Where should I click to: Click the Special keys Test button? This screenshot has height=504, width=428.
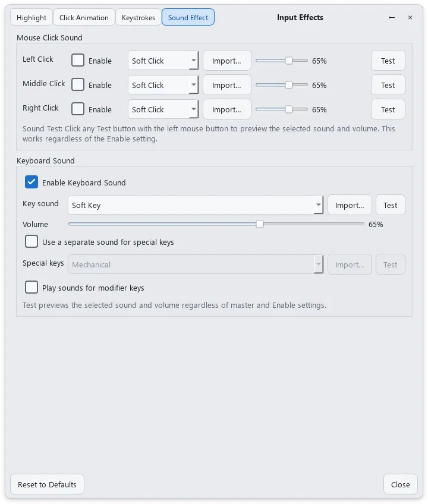391,264
